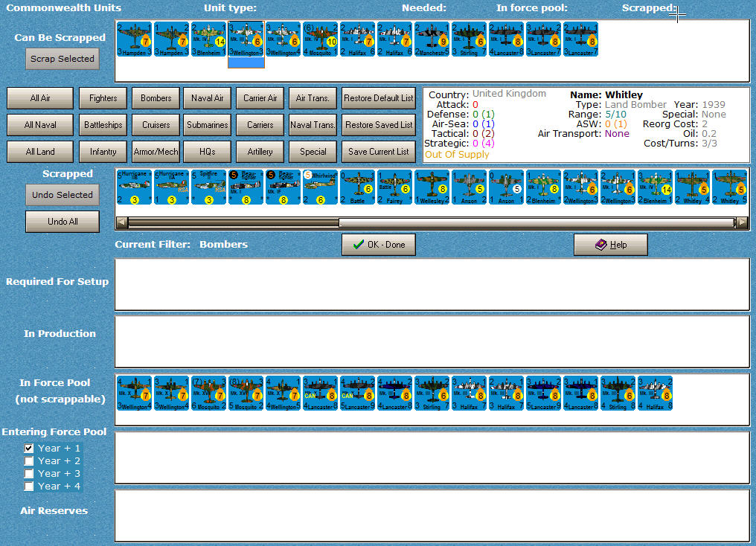Select the Mosquito (7) counter in Force Pool

coord(209,394)
